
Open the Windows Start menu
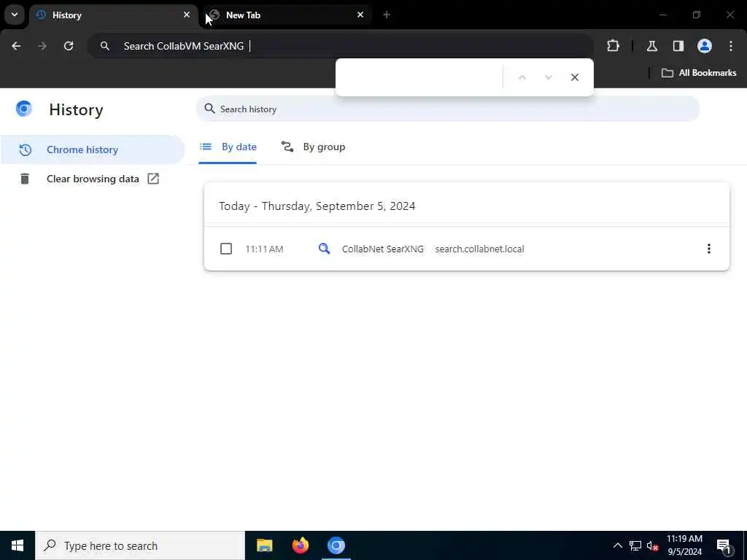(x=18, y=545)
